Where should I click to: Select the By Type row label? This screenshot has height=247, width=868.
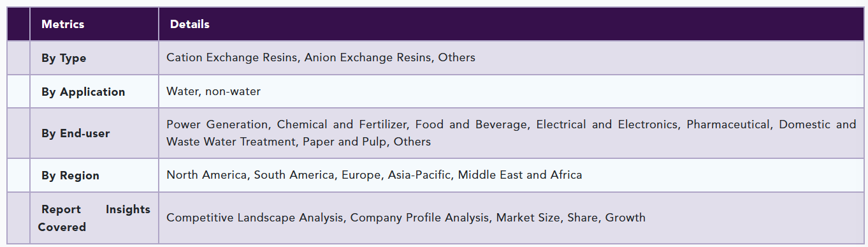[64, 58]
